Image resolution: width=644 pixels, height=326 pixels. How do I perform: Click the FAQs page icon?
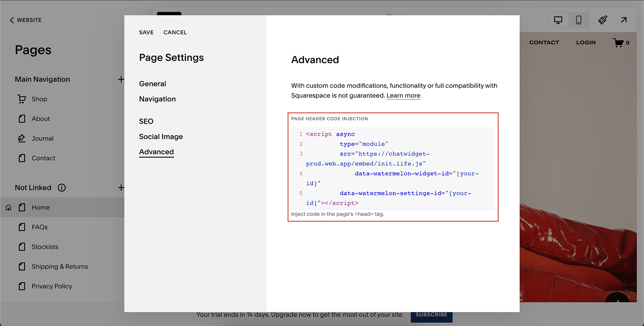pyautogui.click(x=22, y=227)
